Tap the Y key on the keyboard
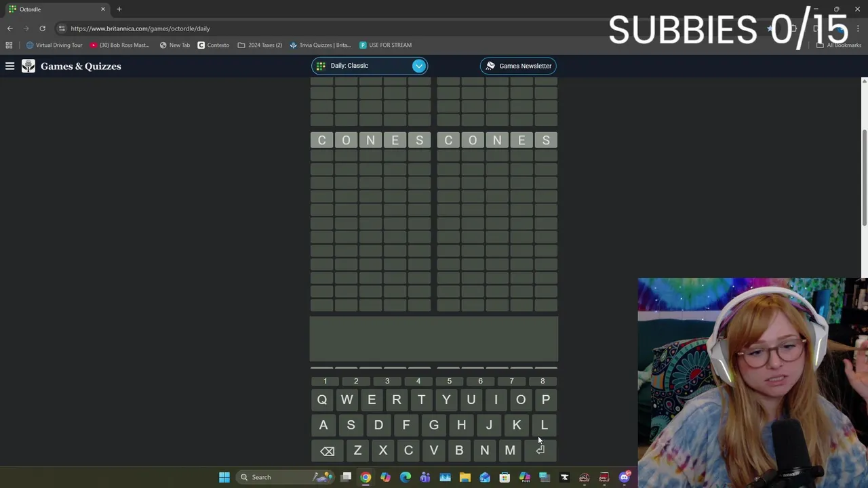 [446, 400]
